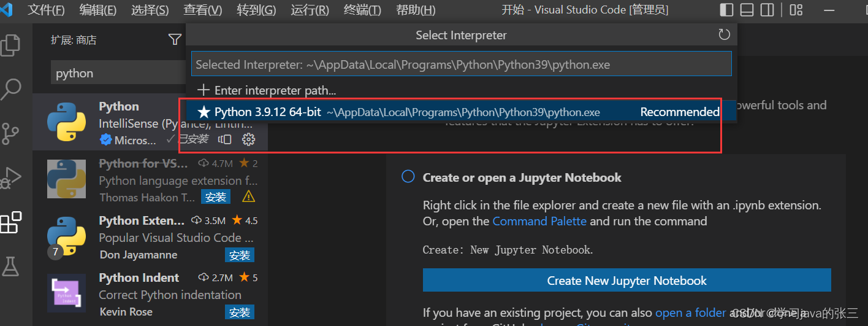Refresh the interpreter list
The image size is (868, 326).
[725, 35]
